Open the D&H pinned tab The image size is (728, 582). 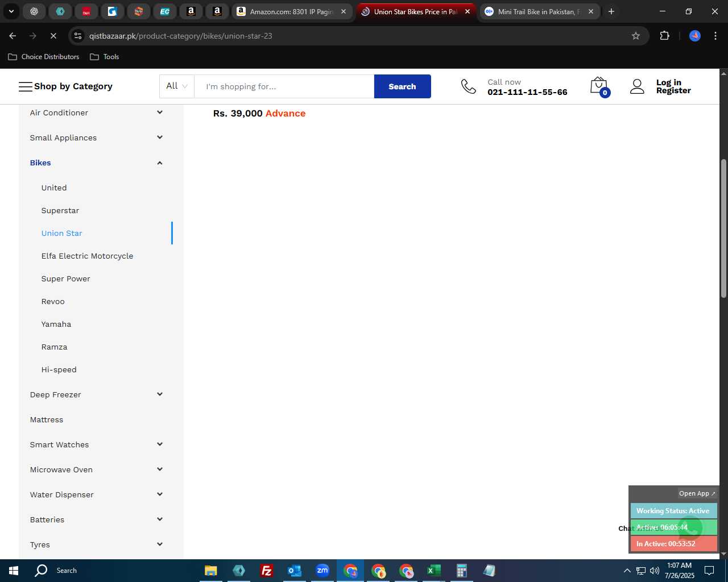click(86, 11)
